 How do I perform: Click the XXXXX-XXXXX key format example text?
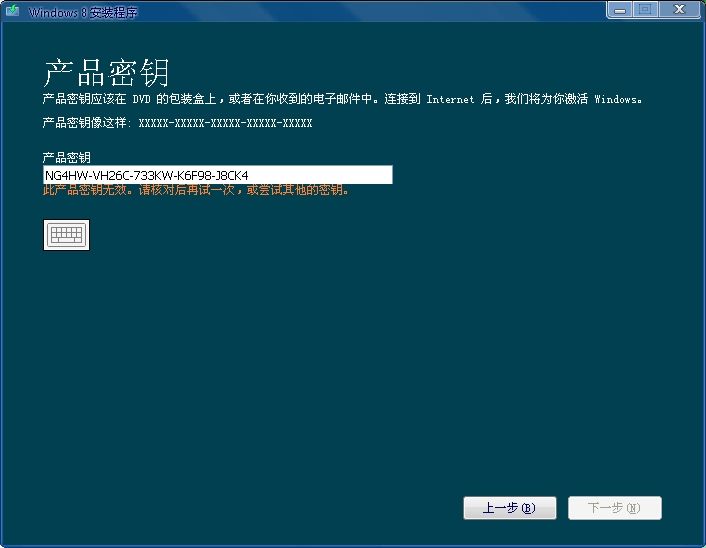click(225, 123)
